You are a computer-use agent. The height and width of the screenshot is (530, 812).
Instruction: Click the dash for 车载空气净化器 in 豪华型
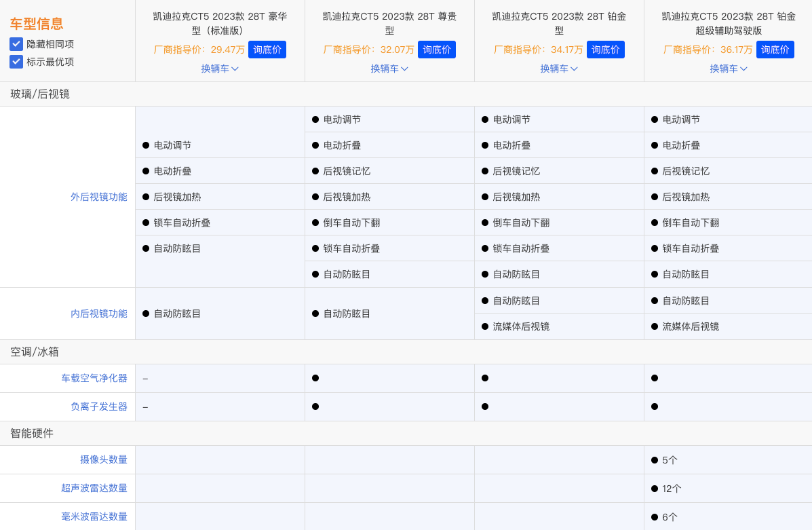point(146,379)
